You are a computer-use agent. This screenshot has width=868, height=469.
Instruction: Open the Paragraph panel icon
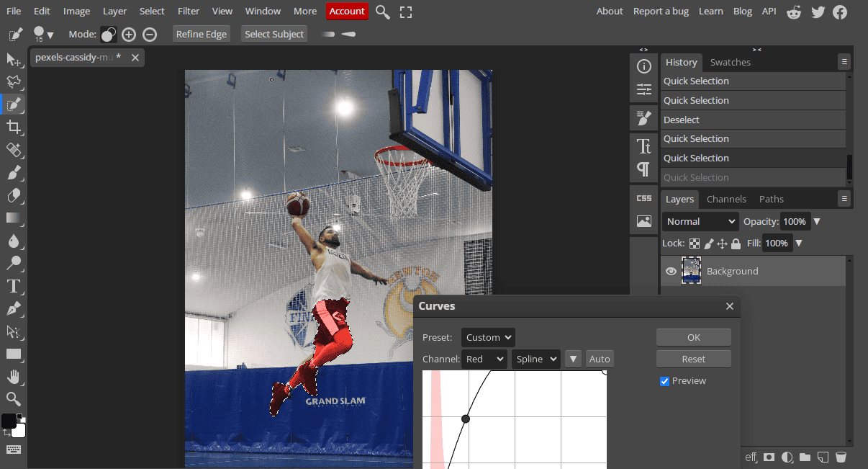point(644,169)
